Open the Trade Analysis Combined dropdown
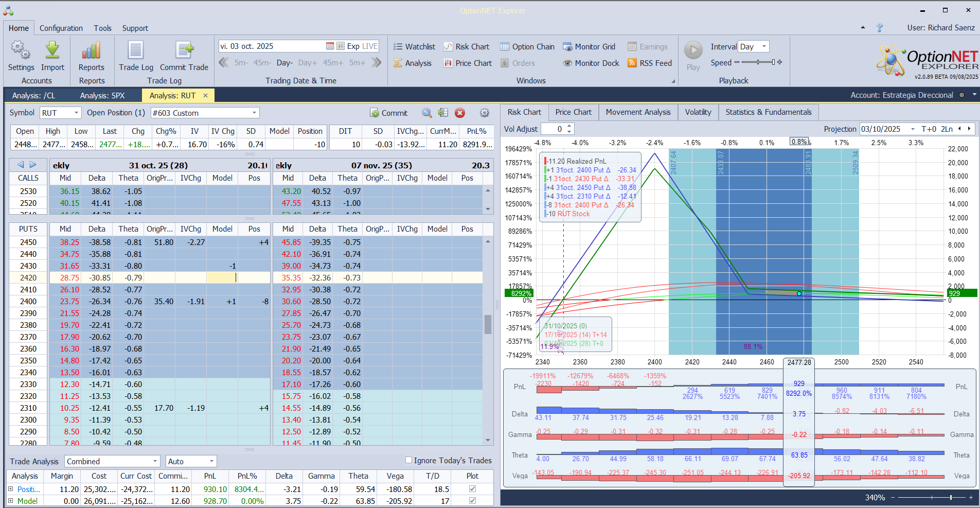The height and width of the screenshot is (508, 980). [155, 462]
